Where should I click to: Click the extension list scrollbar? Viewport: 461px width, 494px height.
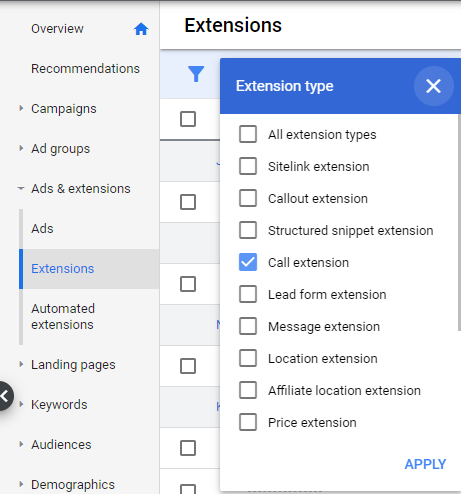click(459, 222)
